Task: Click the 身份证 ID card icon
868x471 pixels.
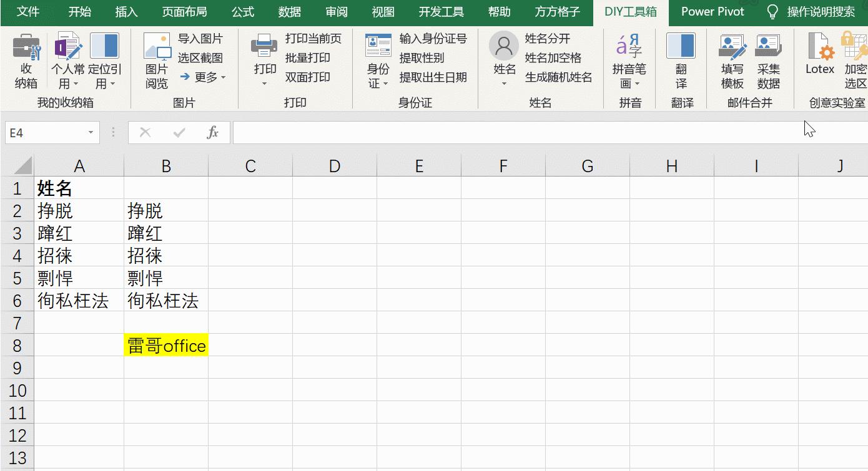Action: 378,47
